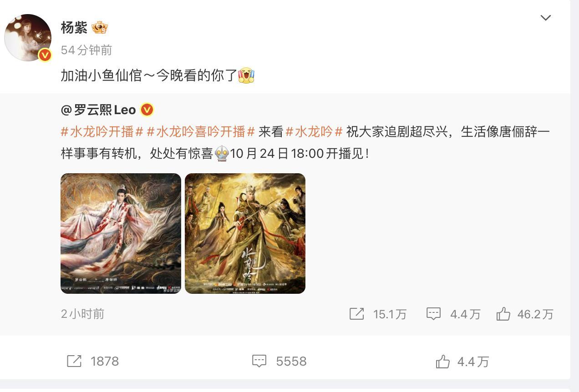This screenshot has height=392, width=579.
Task: Click the 54分钟前 timestamp under 杨紫
Action: click(x=86, y=50)
